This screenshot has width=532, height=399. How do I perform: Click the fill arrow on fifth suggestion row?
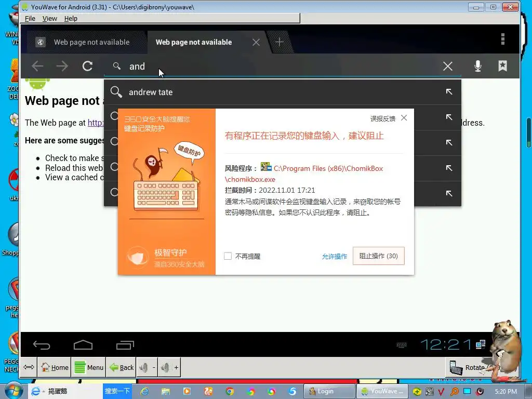click(x=449, y=193)
